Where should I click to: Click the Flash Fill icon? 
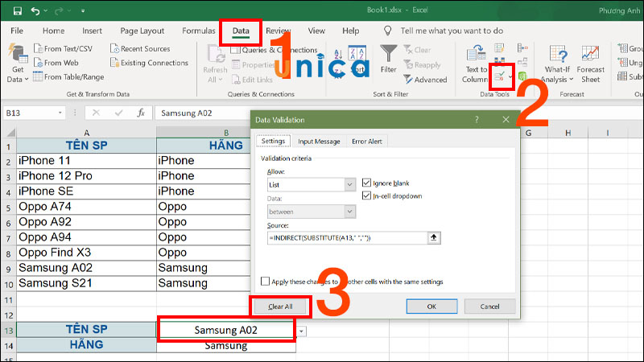coord(499,48)
